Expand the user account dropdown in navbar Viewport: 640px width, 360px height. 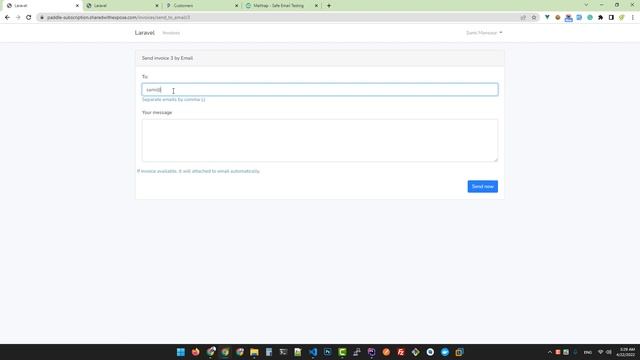click(x=484, y=33)
